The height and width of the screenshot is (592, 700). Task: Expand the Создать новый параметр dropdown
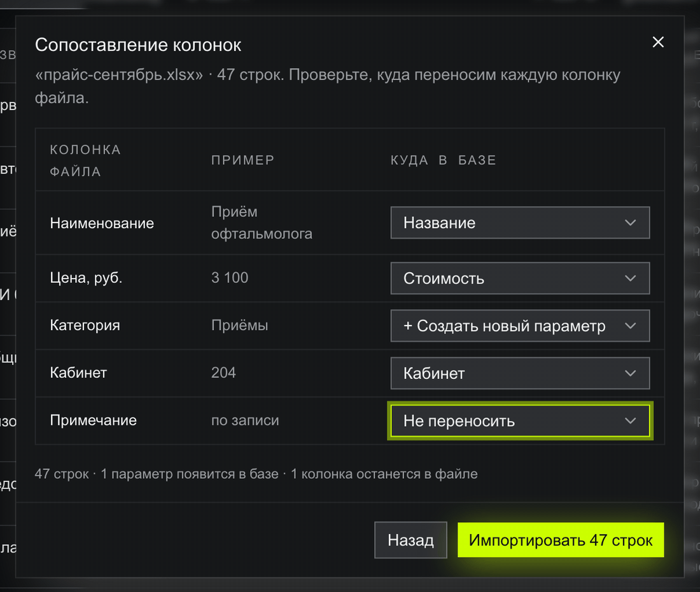tap(520, 326)
